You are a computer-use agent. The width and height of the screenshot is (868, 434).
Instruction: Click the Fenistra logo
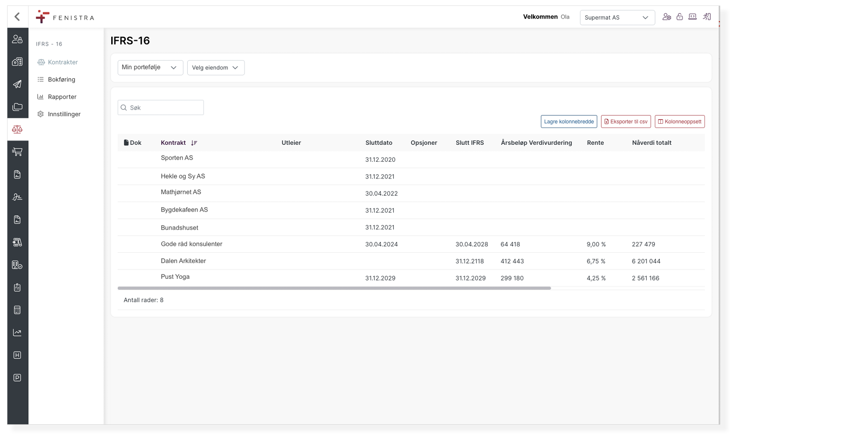point(65,17)
